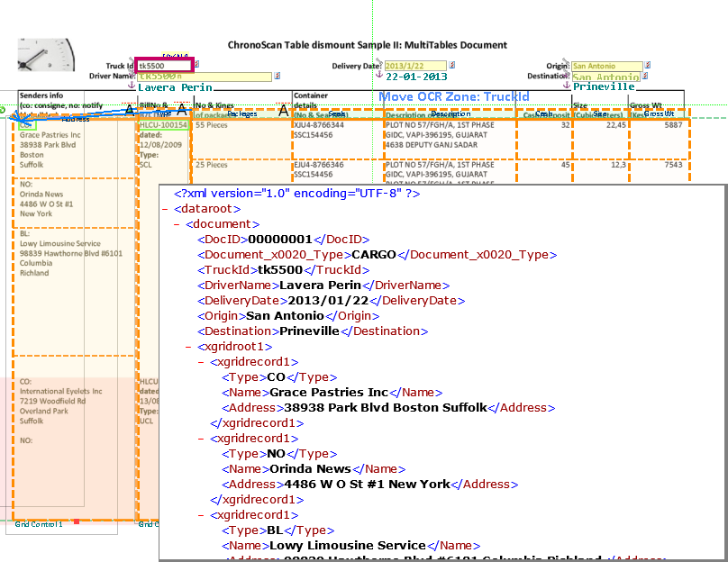Image resolution: width=728 pixels, height=562 pixels.
Task: Click the clock thumbnail image
Action: click(x=46, y=55)
